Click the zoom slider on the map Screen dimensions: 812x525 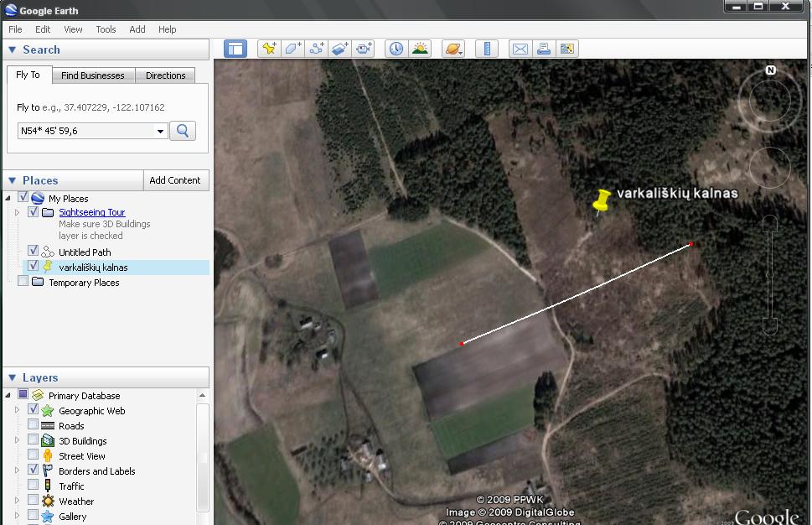click(769, 275)
